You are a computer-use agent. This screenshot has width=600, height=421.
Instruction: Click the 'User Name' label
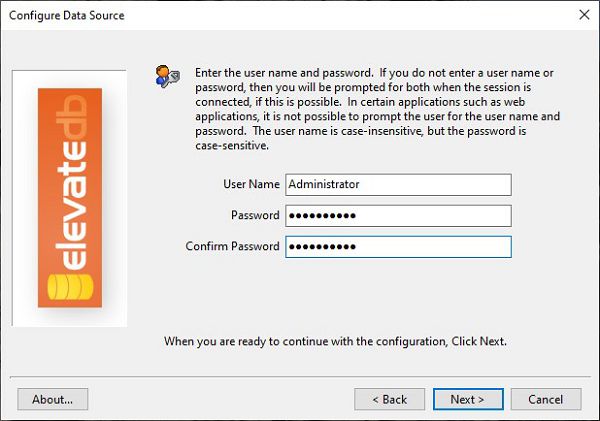pos(251,184)
